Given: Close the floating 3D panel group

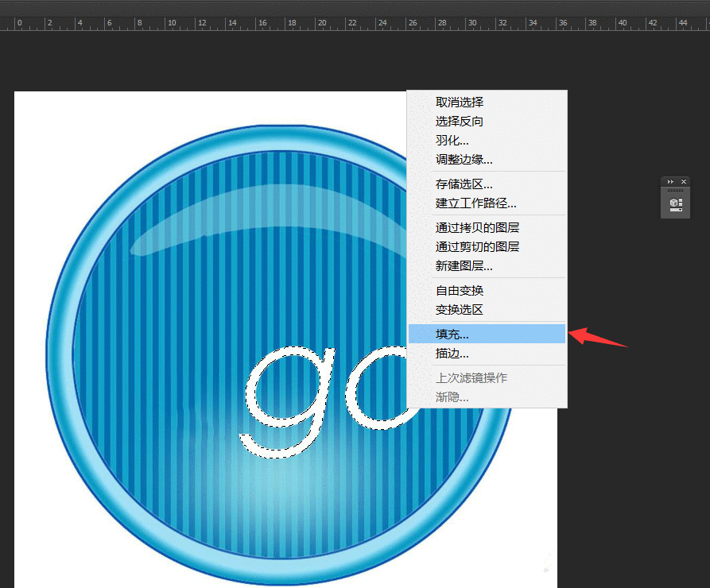Looking at the screenshot, I should (685, 181).
